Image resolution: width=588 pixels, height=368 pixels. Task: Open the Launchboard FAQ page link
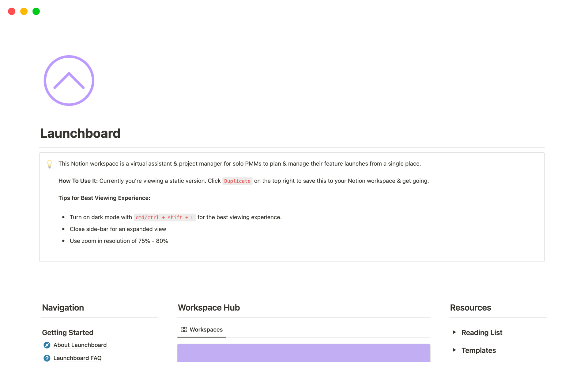(x=77, y=358)
